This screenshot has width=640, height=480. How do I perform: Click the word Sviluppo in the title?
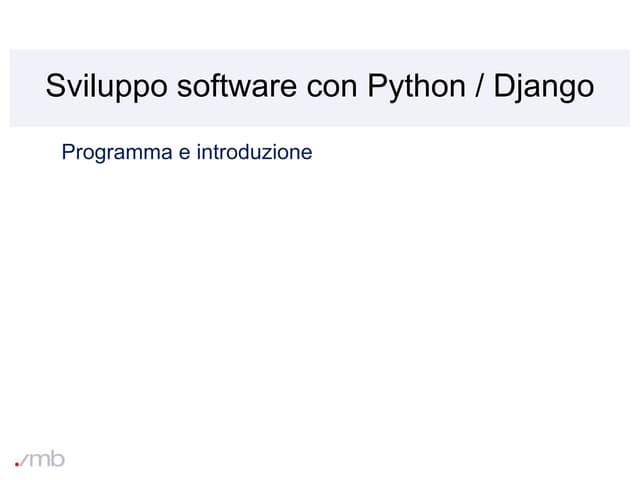(106, 87)
